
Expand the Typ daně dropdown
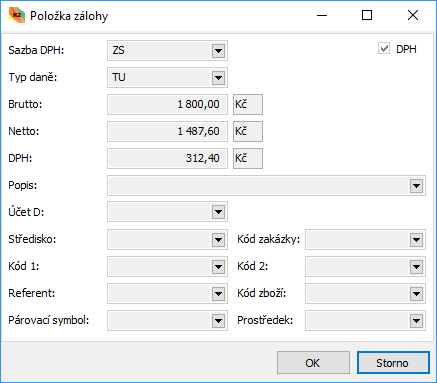pyautogui.click(x=218, y=78)
